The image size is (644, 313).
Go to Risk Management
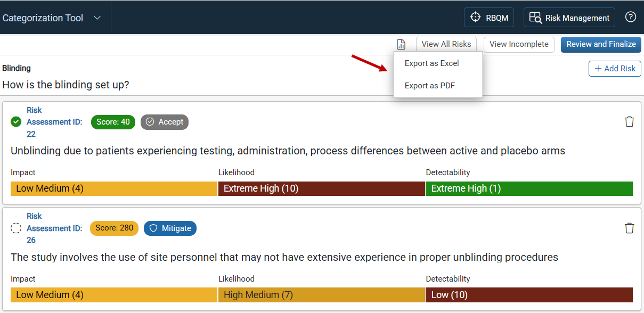(569, 18)
